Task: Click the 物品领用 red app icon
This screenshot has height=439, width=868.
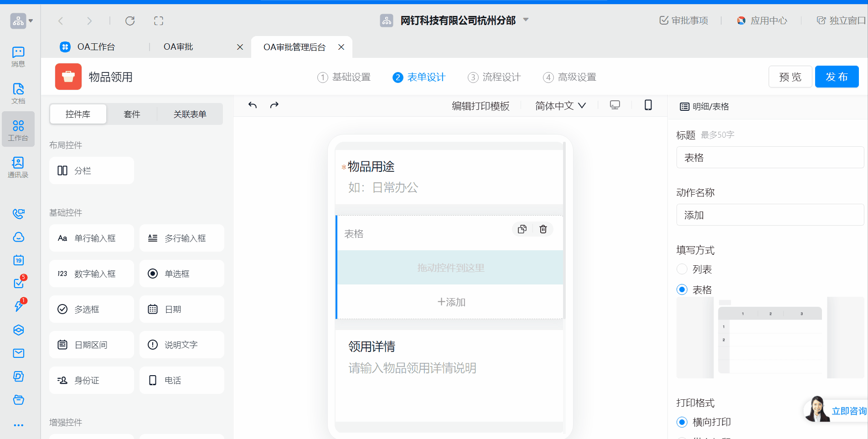Action: 68,77
